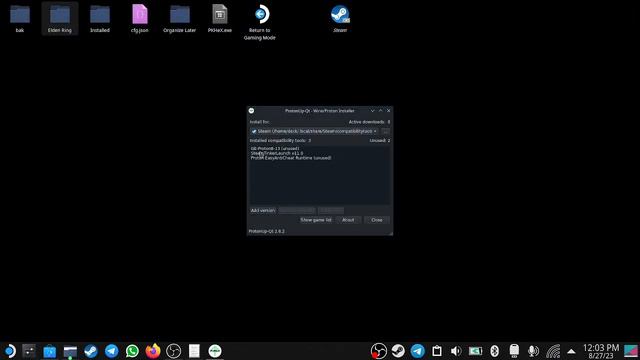Viewport: 640px width, 360px height.
Task: Open WhatsApp from the taskbar
Action: point(132,351)
